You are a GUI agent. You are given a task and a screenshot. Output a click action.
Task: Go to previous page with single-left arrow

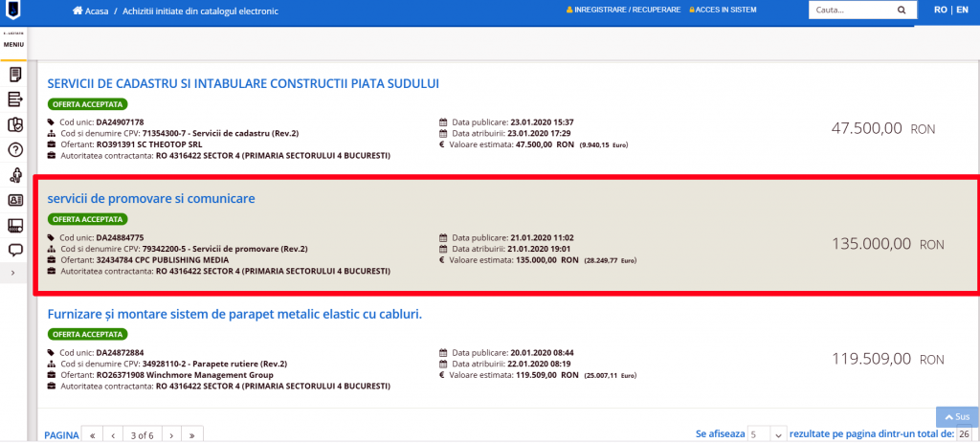(x=113, y=435)
